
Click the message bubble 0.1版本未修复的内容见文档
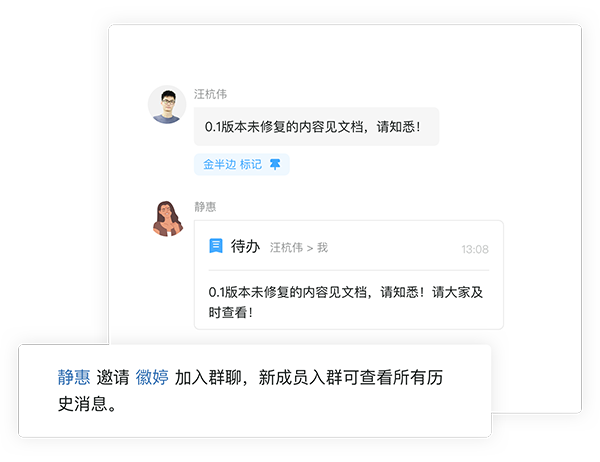(x=316, y=126)
